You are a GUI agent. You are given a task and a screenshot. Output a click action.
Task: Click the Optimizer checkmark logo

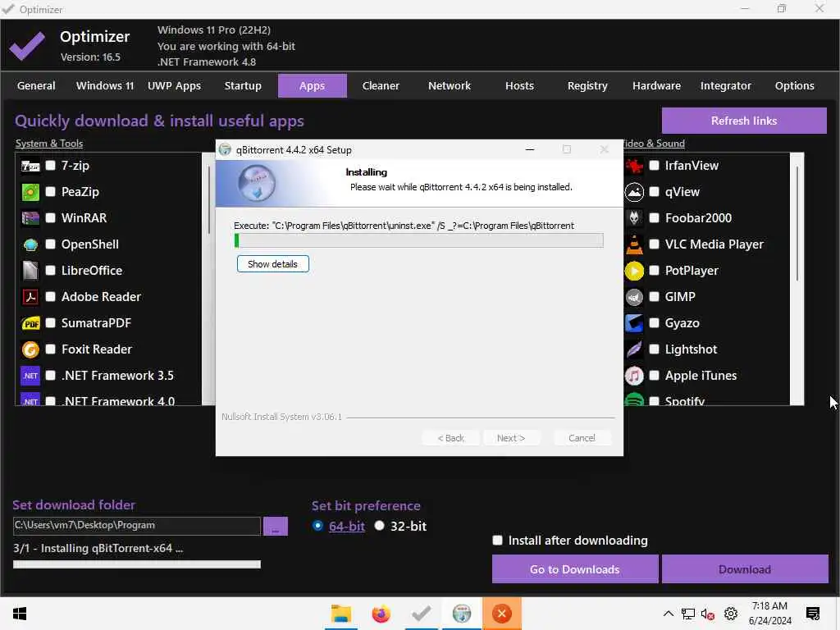(x=27, y=46)
